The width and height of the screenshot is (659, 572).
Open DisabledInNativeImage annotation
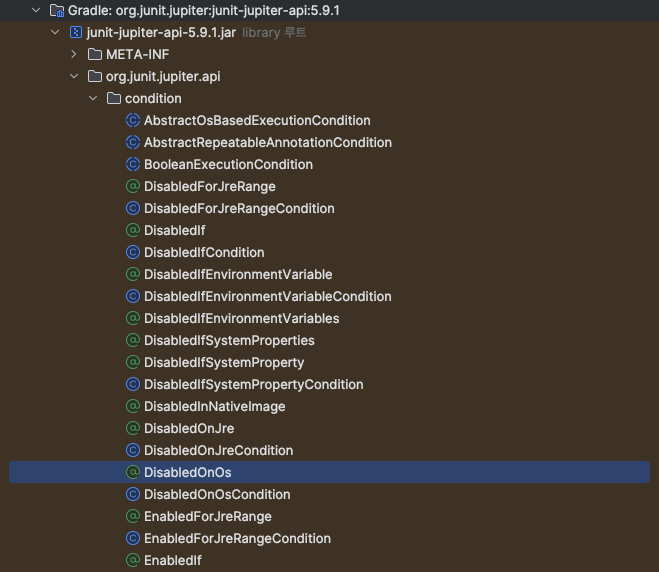[215, 406]
